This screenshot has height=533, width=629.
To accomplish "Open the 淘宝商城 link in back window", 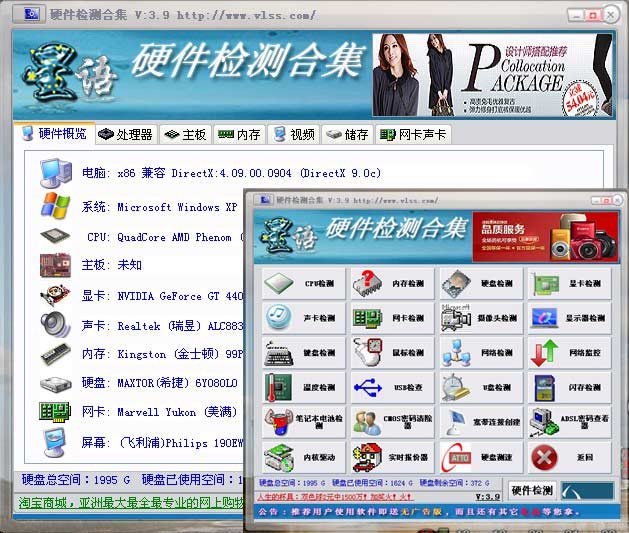I will pos(131,503).
